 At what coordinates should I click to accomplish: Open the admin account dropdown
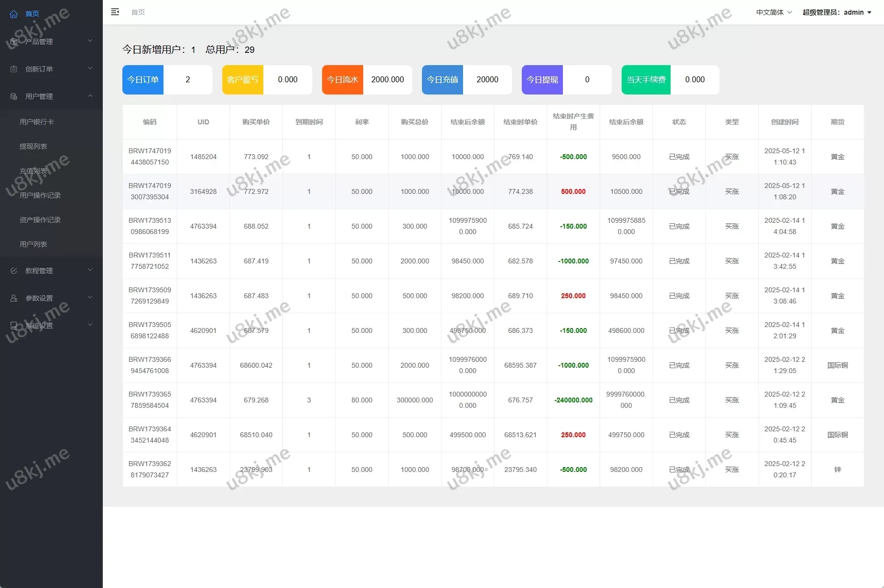point(837,12)
